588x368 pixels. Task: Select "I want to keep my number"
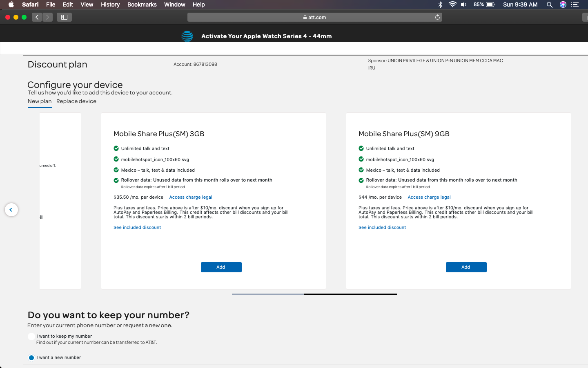tap(31, 337)
